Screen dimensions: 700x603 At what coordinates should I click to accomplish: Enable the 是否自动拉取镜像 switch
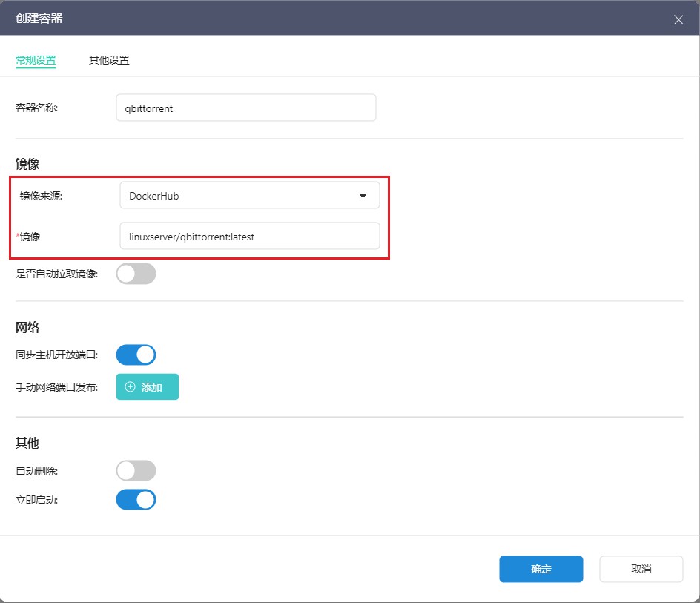(136, 274)
